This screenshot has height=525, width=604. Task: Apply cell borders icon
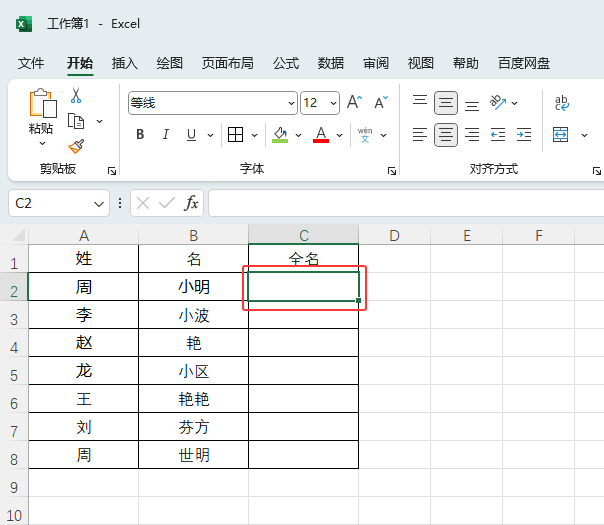[235, 134]
